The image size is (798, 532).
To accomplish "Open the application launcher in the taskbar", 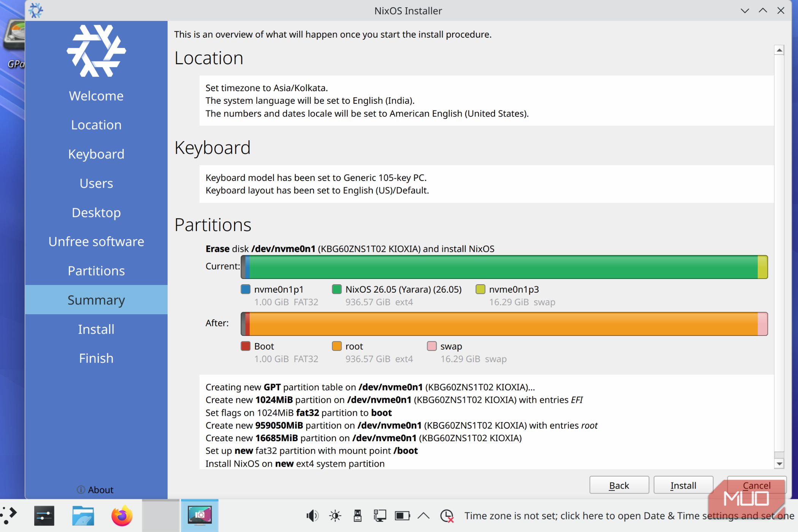I will [9, 516].
